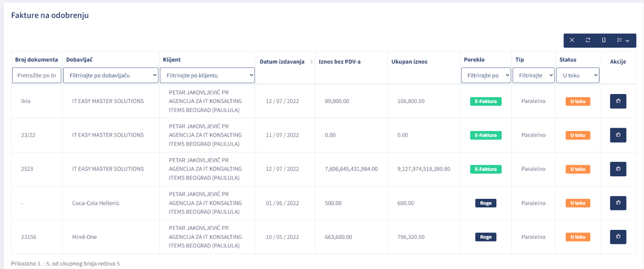
Task: Click the mobile view icon in toolbar
Action: point(603,40)
